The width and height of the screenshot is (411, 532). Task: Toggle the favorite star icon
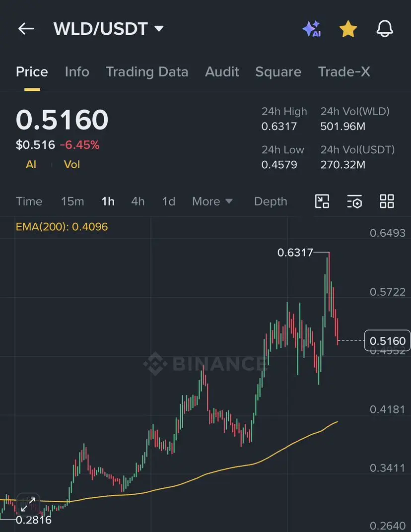point(348,28)
